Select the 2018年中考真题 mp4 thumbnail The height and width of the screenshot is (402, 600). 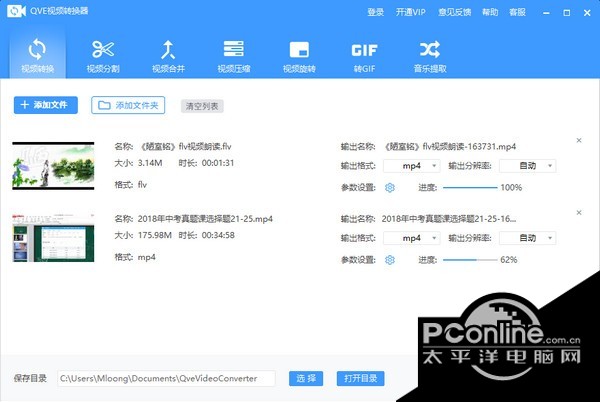click(53, 238)
